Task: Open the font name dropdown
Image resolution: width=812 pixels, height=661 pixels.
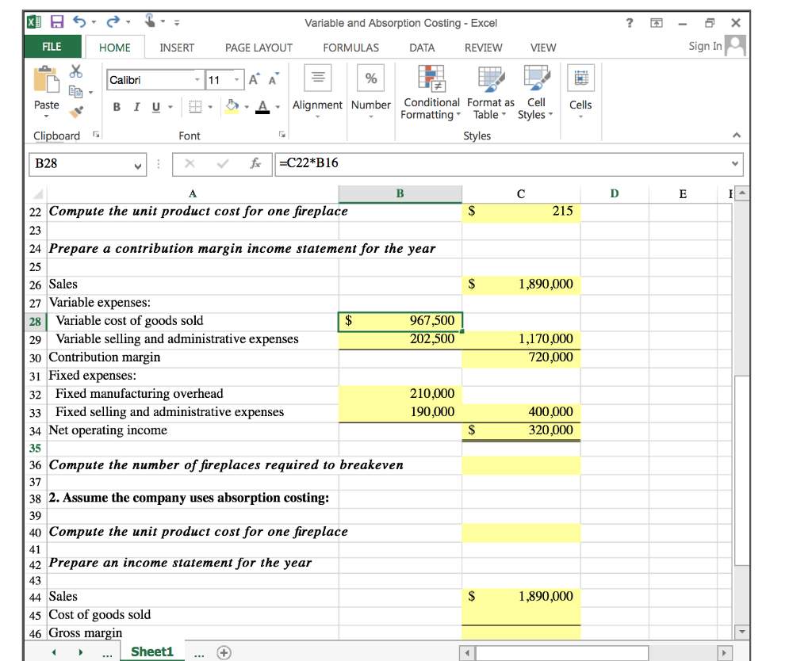Action: [197, 79]
